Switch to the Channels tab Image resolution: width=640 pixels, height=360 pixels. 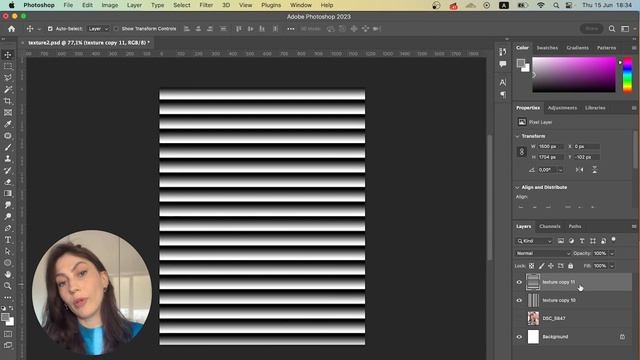(x=550, y=227)
